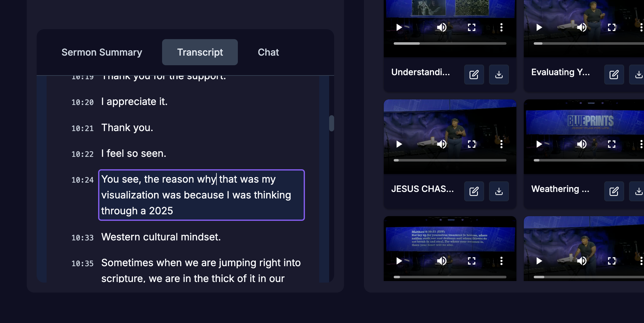Viewport: 644px width, 323px height.
Task: Play the JESUS CHAS... video
Action: pos(399,144)
